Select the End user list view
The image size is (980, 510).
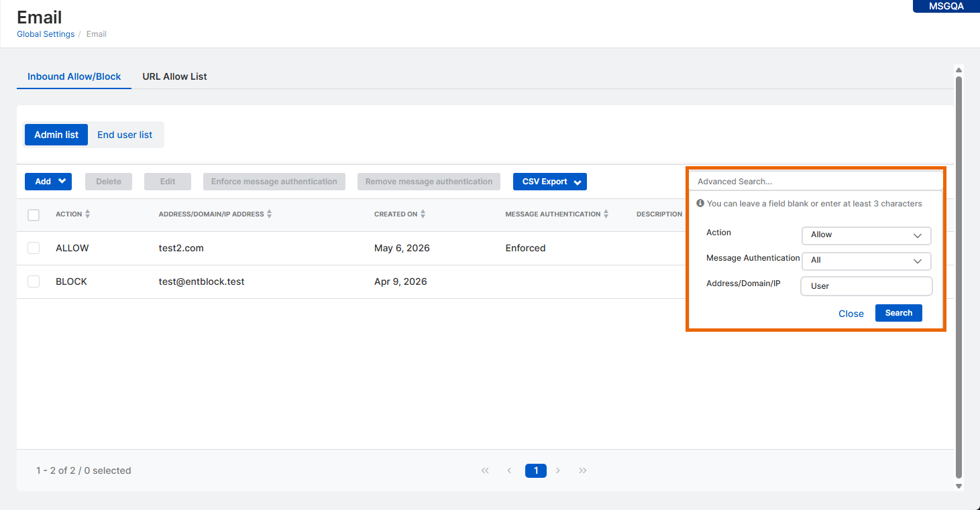point(125,135)
